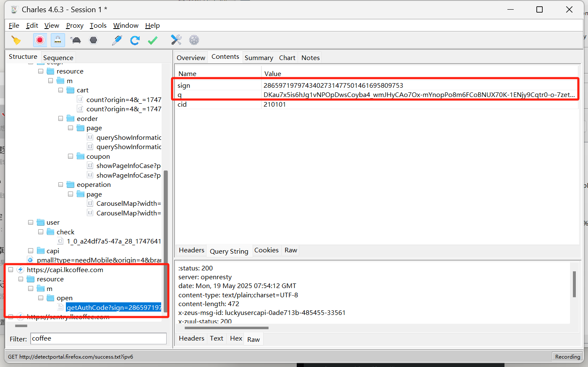Toggle the red record button

pyautogui.click(x=40, y=40)
